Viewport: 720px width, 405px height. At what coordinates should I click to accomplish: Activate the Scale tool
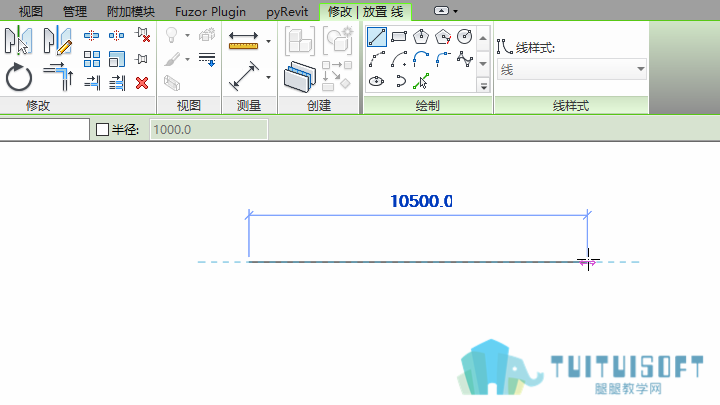117,59
